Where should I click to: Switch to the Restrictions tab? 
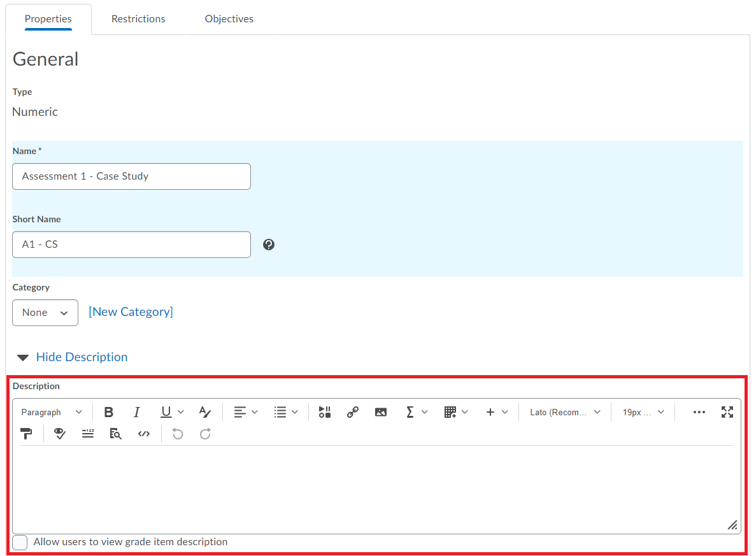click(x=138, y=19)
